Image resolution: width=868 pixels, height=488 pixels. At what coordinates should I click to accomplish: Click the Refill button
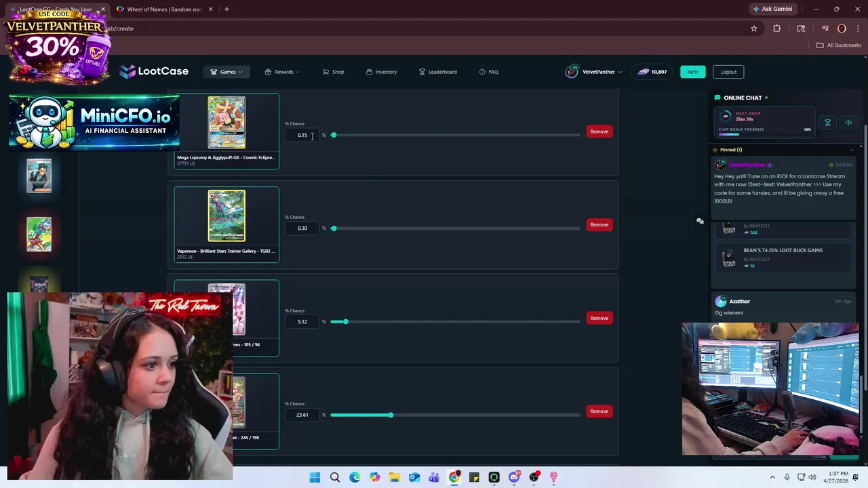point(692,72)
